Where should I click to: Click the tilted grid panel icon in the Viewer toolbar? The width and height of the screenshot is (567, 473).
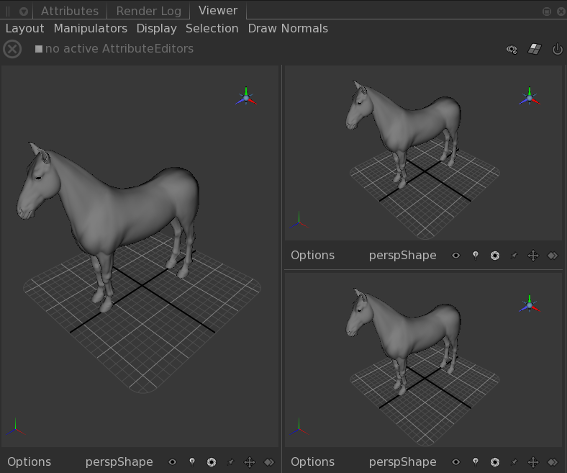pyautogui.click(x=534, y=49)
